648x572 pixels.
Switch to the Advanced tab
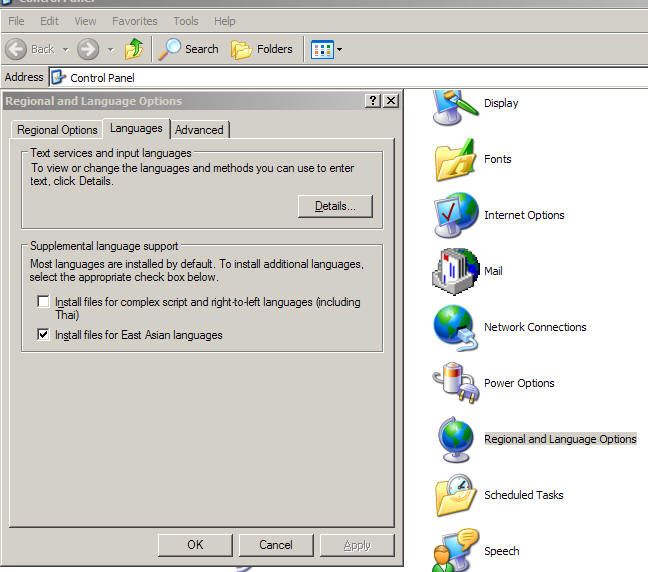click(x=199, y=130)
